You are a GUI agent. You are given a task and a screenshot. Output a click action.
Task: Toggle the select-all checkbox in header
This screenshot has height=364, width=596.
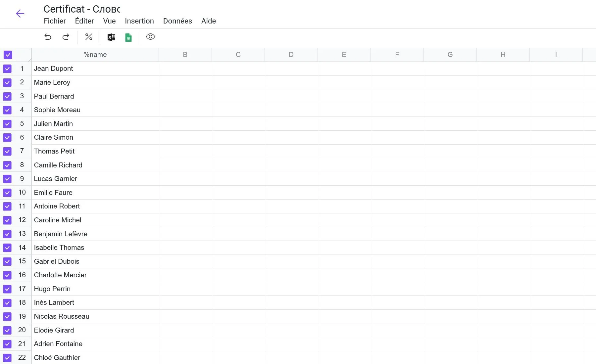coord(8,55)
